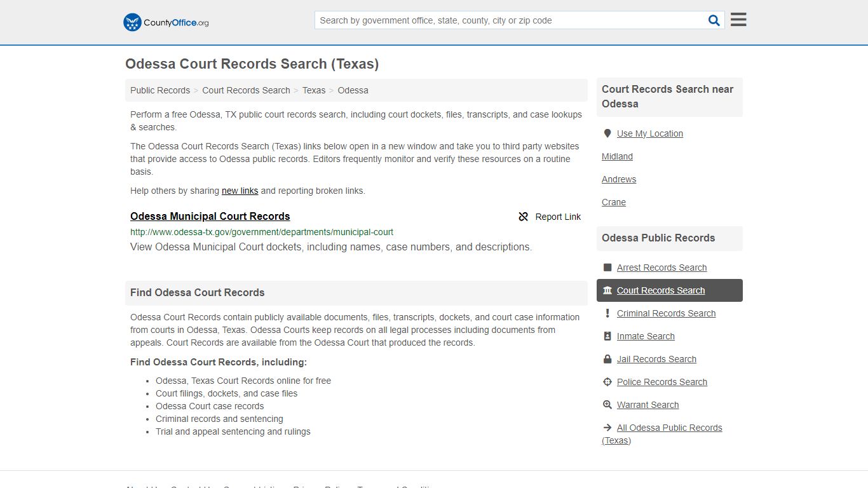The image size is (868, 488).
Task: Click the CountyOffice.org logo
Action: point(166,22)
